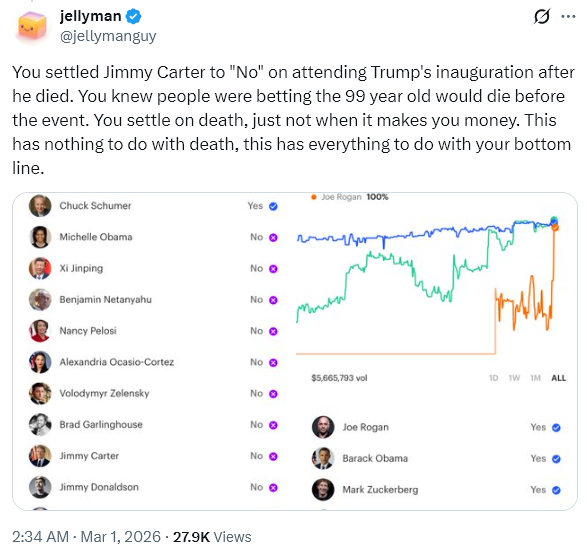Open the three-dot more options menu
587x555 pixels.
568,16
